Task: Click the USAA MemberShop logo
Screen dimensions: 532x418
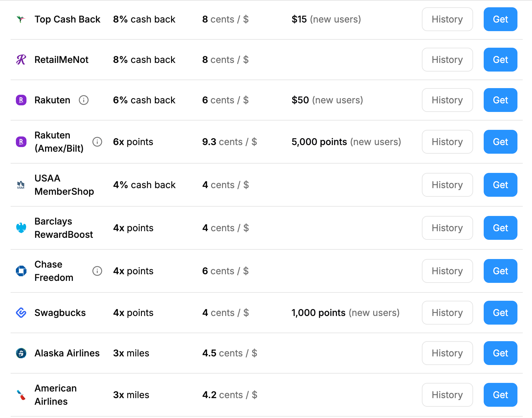Action: click(21, 185)
